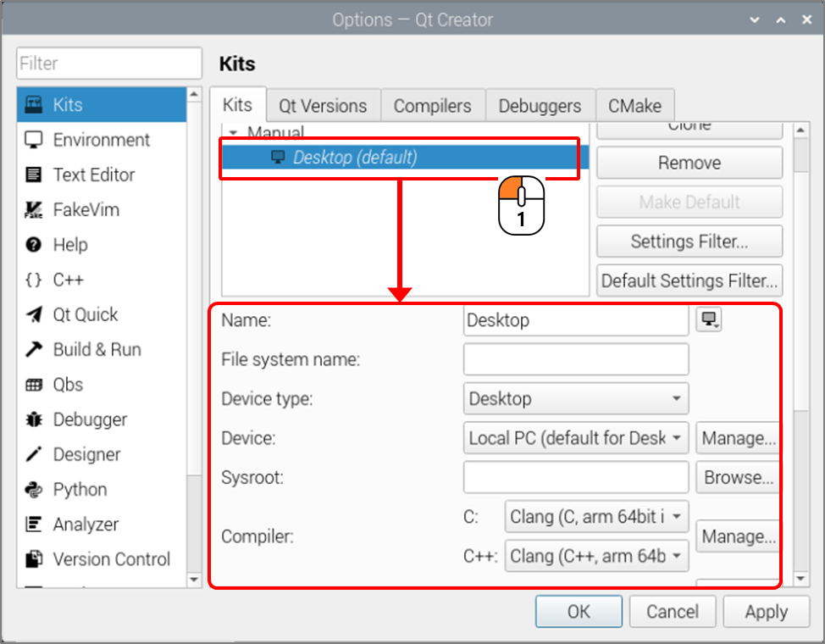Open Qt Quick paper-plane icon
The image size is (825, 644).
click(x=34, y=314)
